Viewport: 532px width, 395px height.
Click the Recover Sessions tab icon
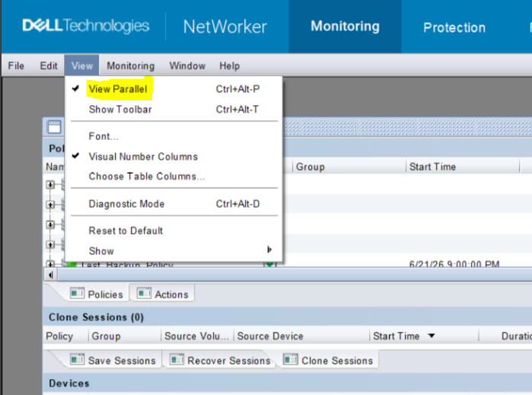[x=177, y=359]
